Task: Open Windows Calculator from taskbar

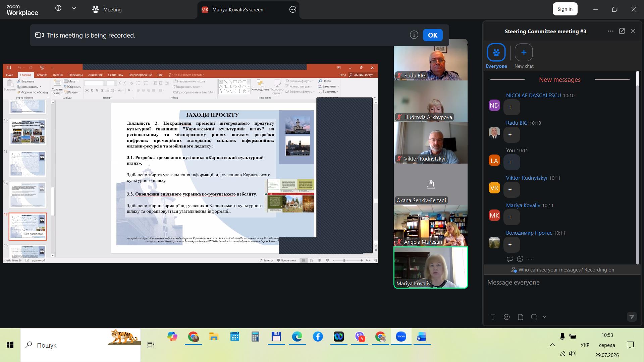Action: pos(255,337)
